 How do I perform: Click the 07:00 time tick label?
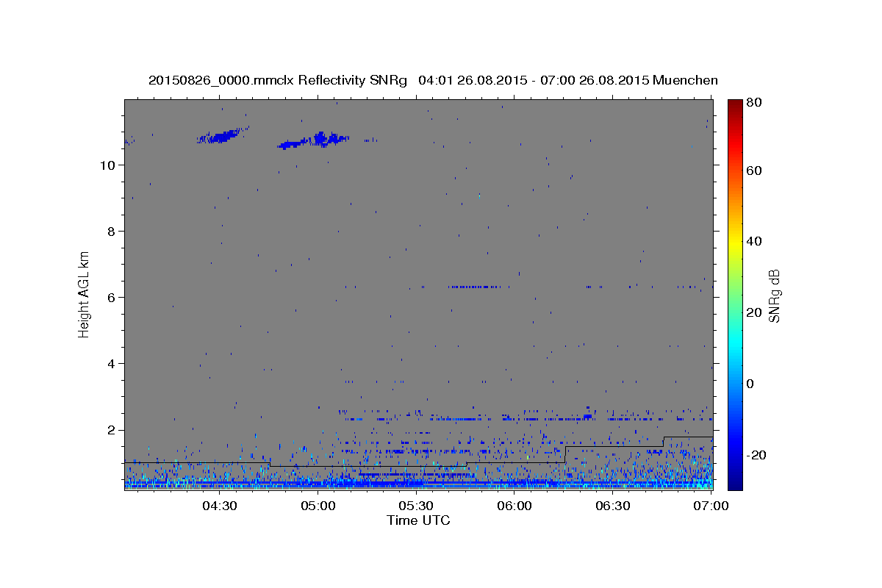(x=711, y=506)
